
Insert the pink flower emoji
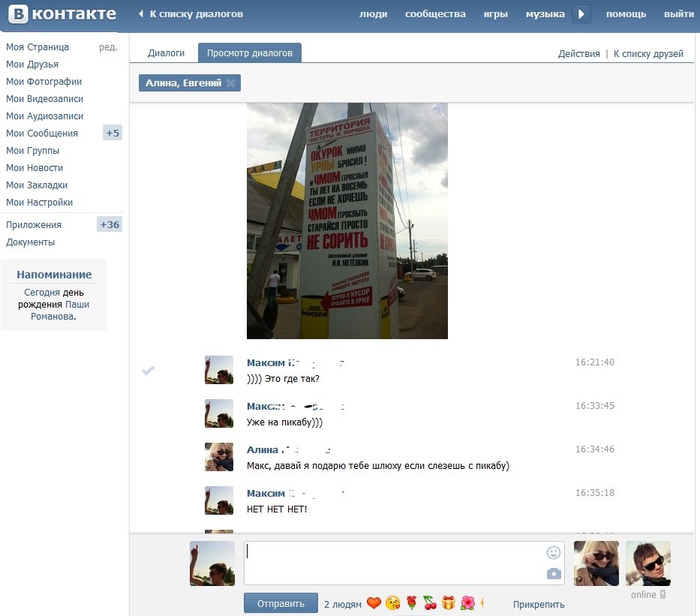[x=467, y=603]
